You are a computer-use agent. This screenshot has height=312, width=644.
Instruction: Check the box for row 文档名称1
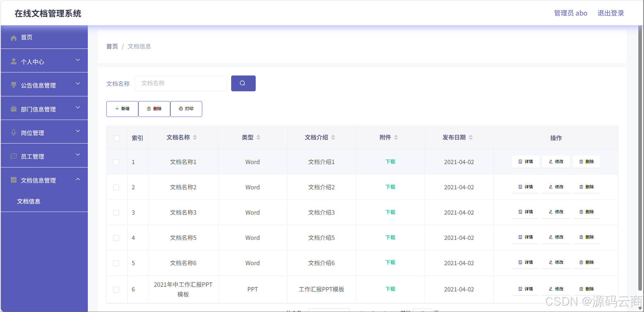pos(116,162)
